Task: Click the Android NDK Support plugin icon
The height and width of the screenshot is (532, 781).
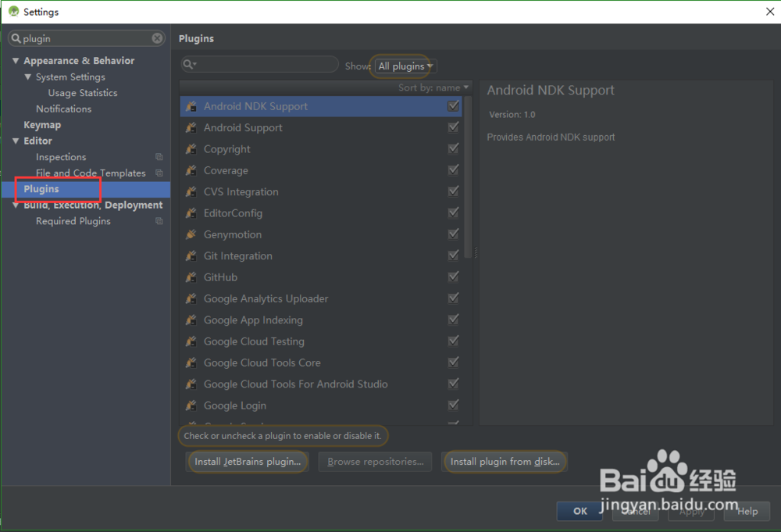Action: (x=191, y=106)
